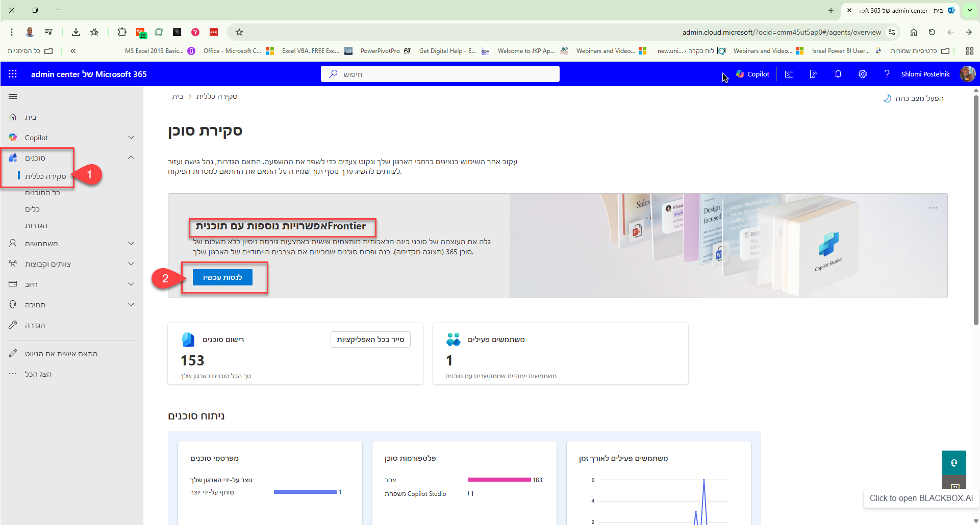Click the בית breadcrumb link
980x526 pixels.
pyautogui.click(x=177, y=96)
